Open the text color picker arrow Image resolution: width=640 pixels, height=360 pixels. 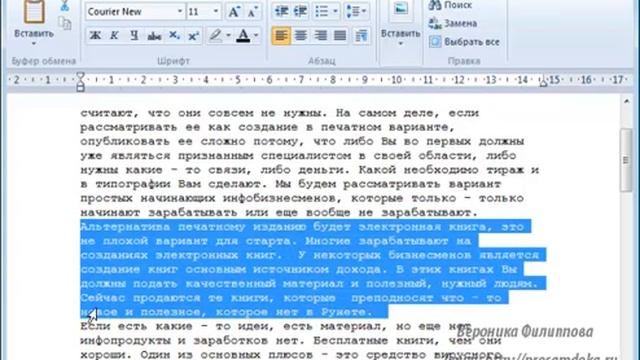256,36
